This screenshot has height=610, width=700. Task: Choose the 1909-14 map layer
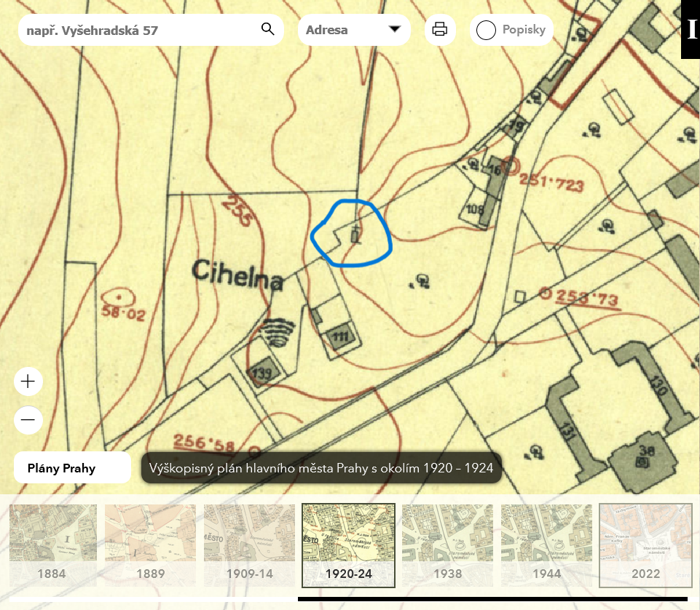pos(249,545)
